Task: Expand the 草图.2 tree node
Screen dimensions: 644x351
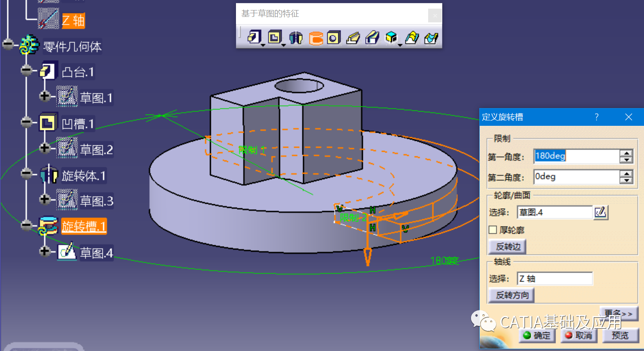Action: point(45,148)
